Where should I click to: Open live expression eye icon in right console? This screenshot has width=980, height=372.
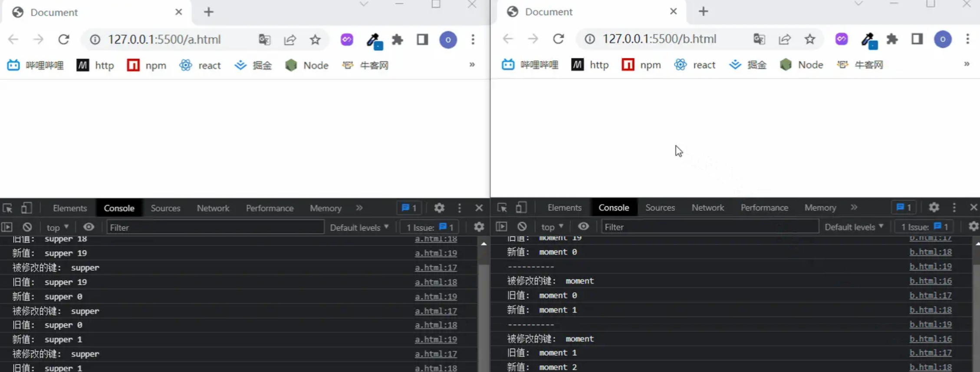point(583,227)
